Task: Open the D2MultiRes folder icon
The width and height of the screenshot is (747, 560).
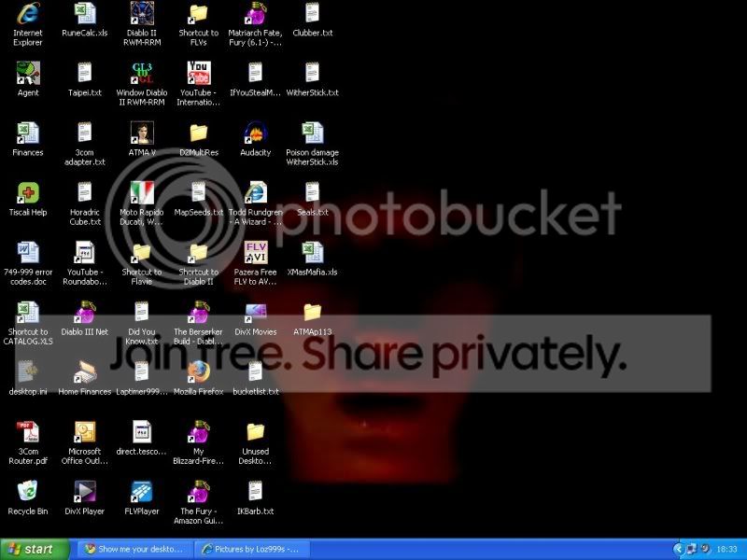Action: click(x=198, y=133)
